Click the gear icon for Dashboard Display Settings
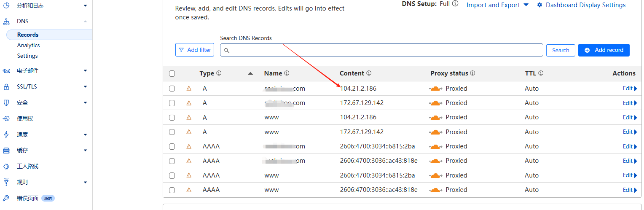644x210 pixels. pyautogui.click(x=539, y=5)
